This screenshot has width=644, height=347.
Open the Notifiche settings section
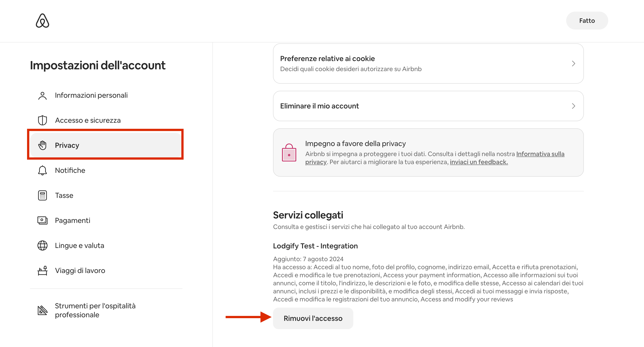click(x=70, y=170)
